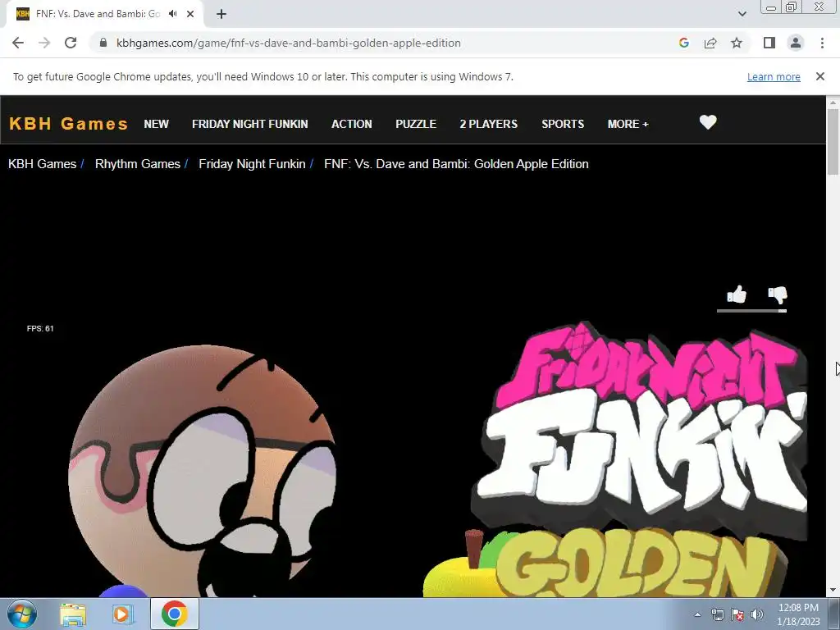
Task: Click the browser forward arrow
Action: click(44, 43)
